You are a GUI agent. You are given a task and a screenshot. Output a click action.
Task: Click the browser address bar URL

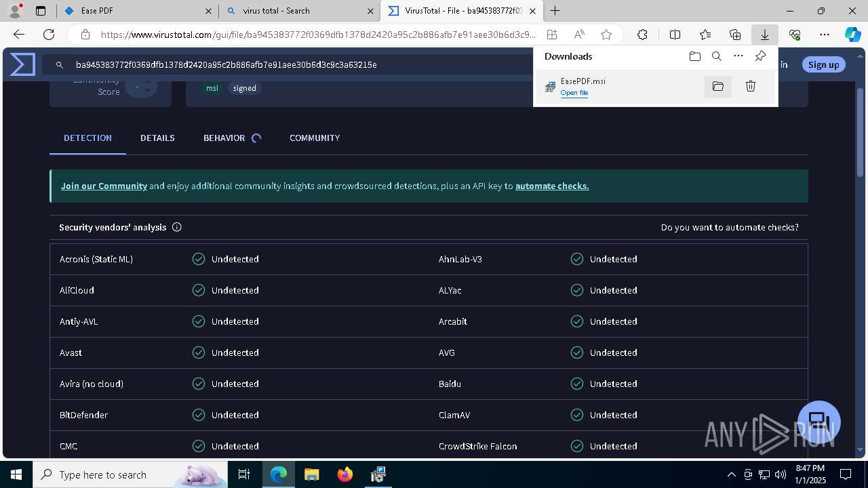(x=318, y=35)
